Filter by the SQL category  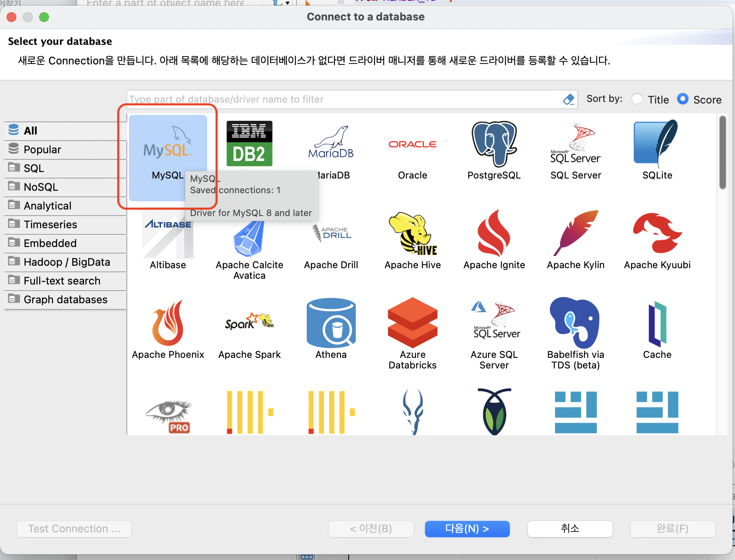click(66, 168)
